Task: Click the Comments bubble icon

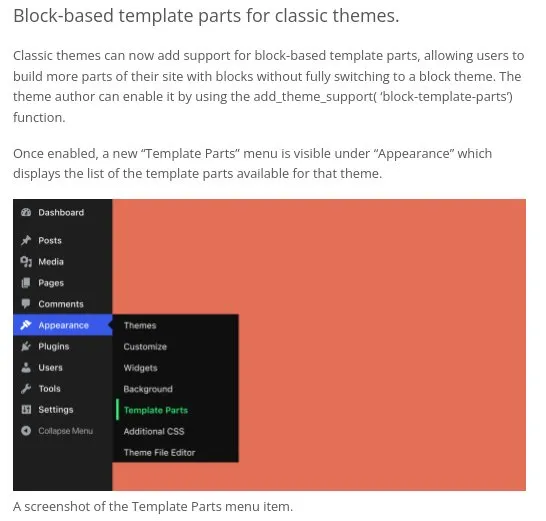Action: point(26,304)
